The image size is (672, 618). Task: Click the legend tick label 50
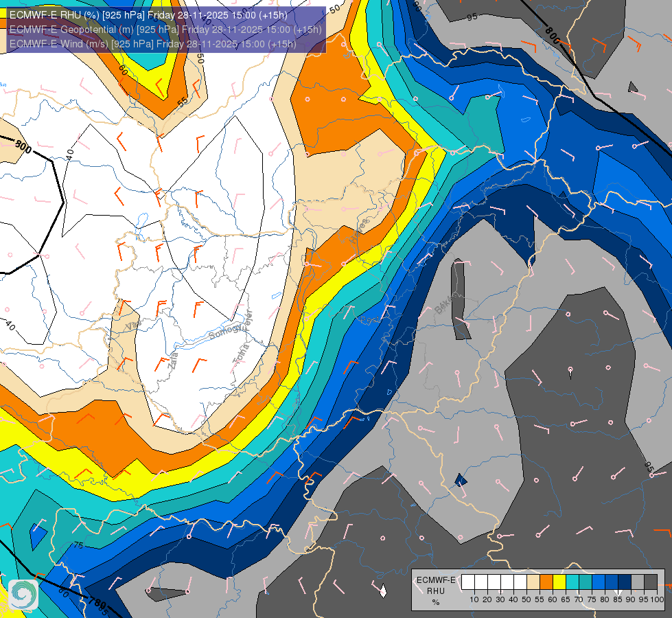[526, 599]
